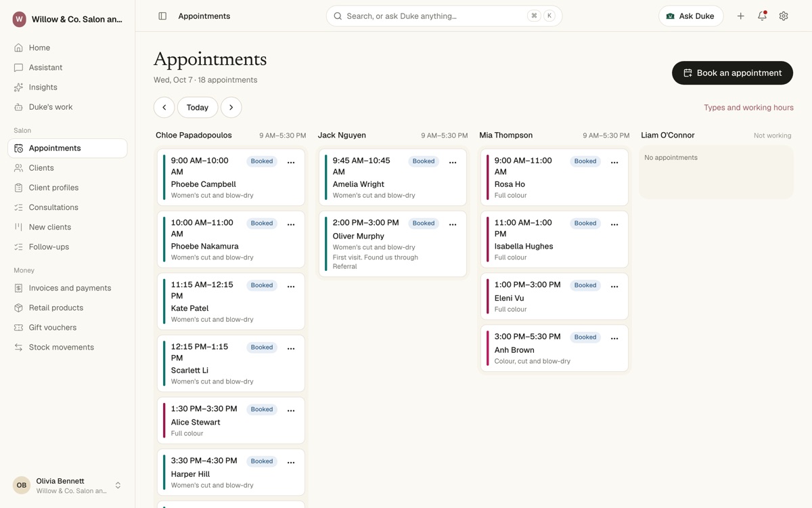This screenshot has height=508, width=812.
Task: Open more options for Anh Brown appointment
Action: pos(614,338)
